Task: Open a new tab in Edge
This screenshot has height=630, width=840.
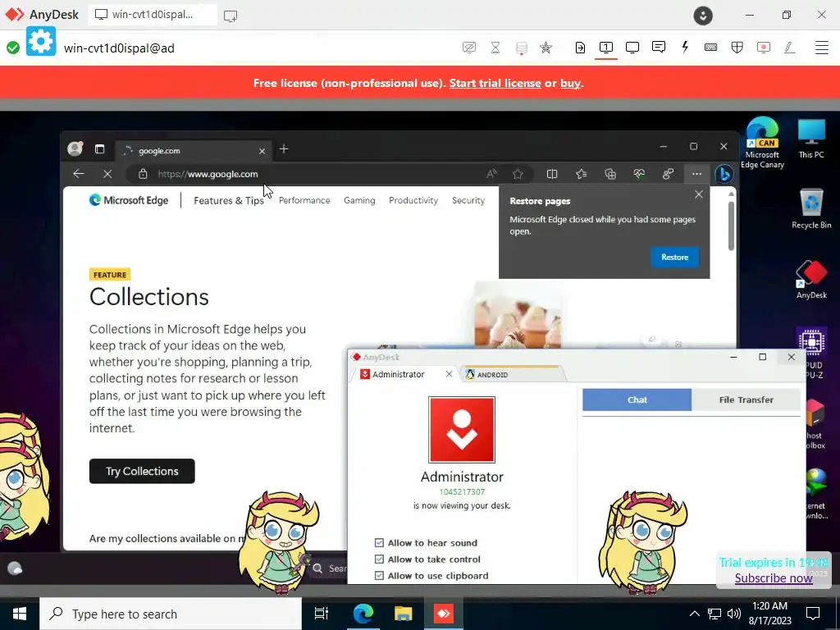Action: 284,149
